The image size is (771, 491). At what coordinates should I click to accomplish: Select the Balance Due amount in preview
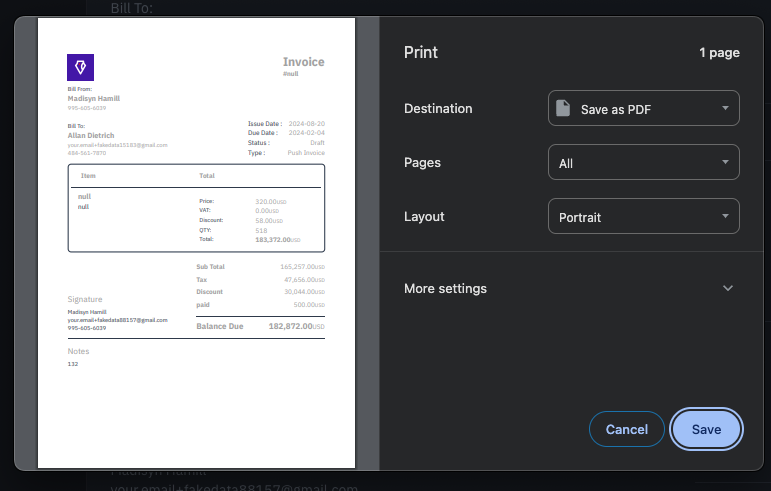point(296,327)
